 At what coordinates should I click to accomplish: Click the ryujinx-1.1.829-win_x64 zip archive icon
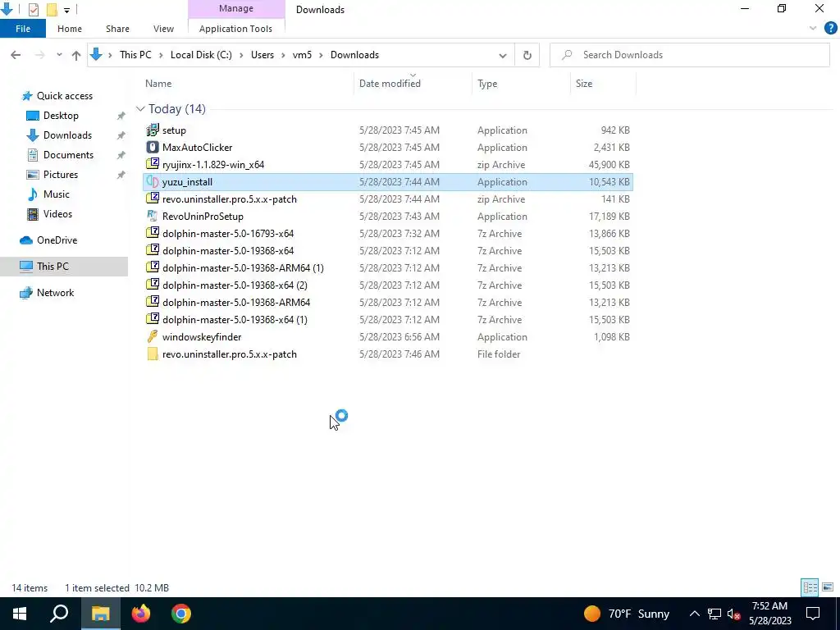(x=153, y=164)
